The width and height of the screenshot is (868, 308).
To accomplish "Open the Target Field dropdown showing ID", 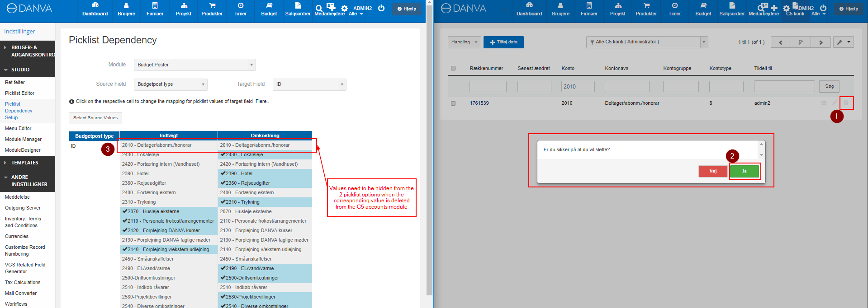I will click(x=309, y=84).
